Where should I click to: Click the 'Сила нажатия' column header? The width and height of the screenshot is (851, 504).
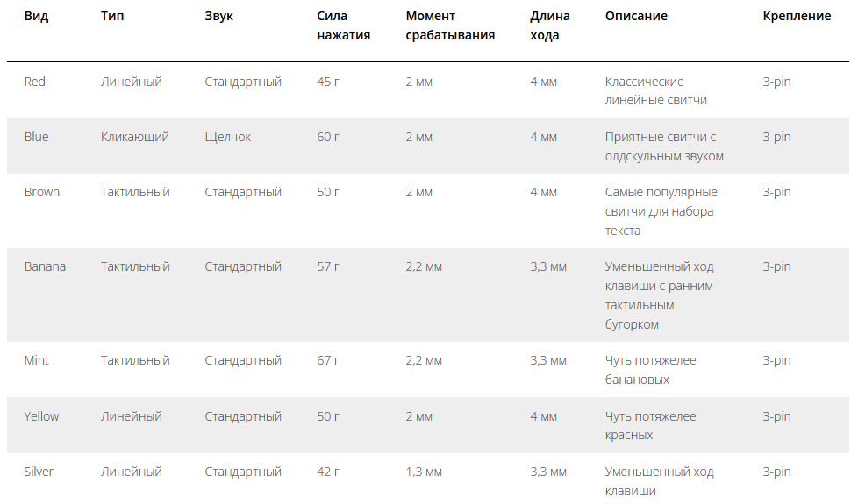coord(344,25)
